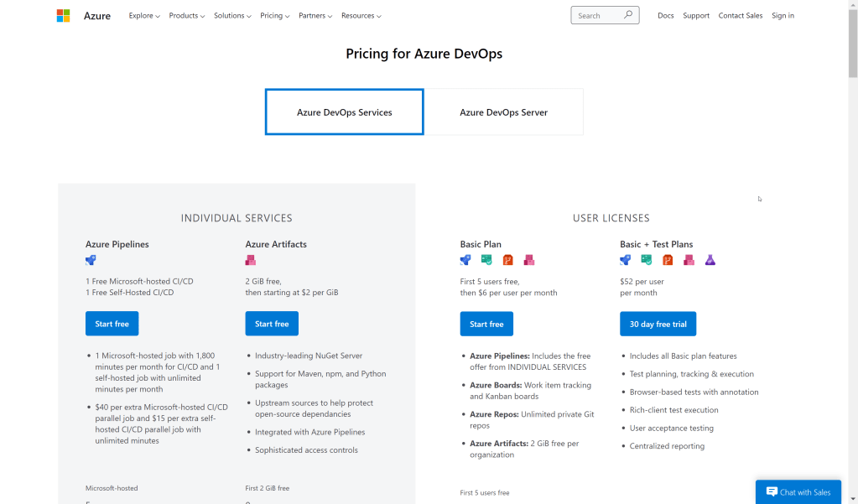The image size is (858, 504).
Task: Open the Pricing dropdown in the header
Action: tap(274, 16)
